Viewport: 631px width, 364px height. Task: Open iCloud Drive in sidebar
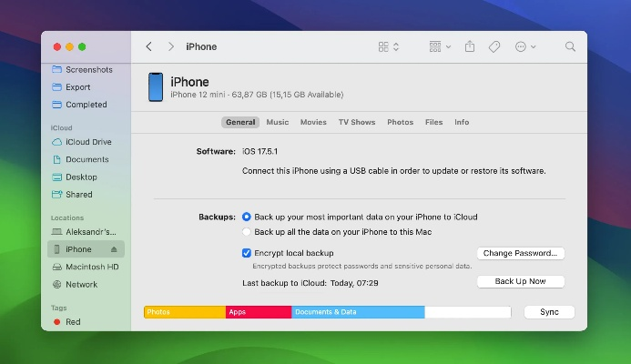coord(87,142)
